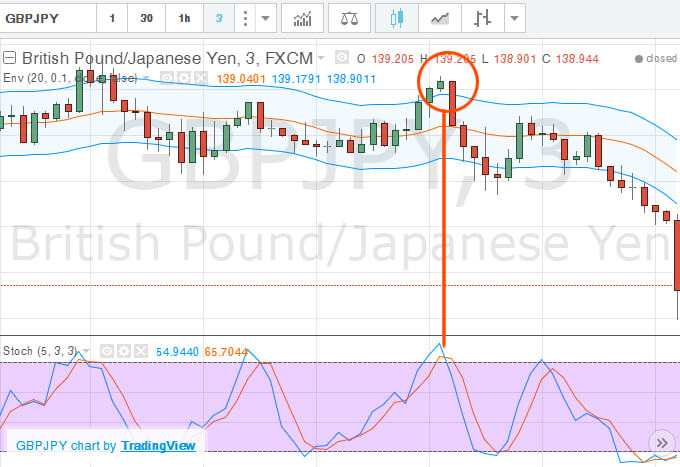Screen dimensions: 680x467
Task: Toggle Env indicator visibility eye
Action: pyautogui.click(x=167, y=78)
